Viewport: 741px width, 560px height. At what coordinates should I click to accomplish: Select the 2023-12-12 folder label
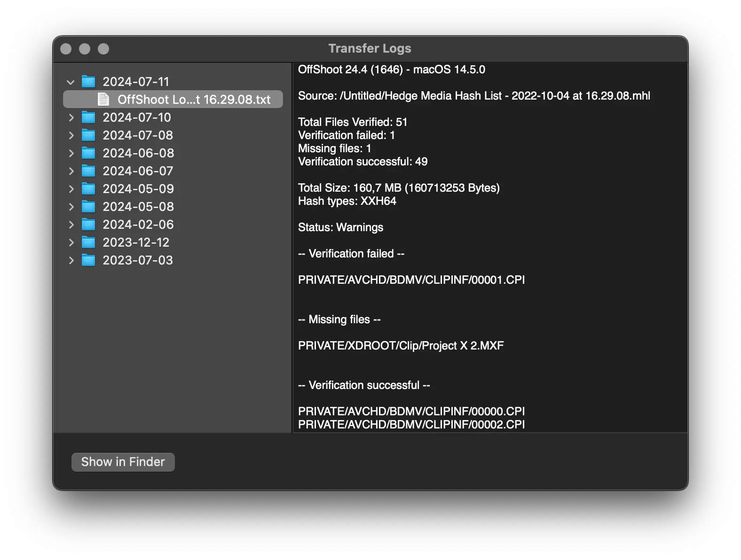click(x=136, y=242)
